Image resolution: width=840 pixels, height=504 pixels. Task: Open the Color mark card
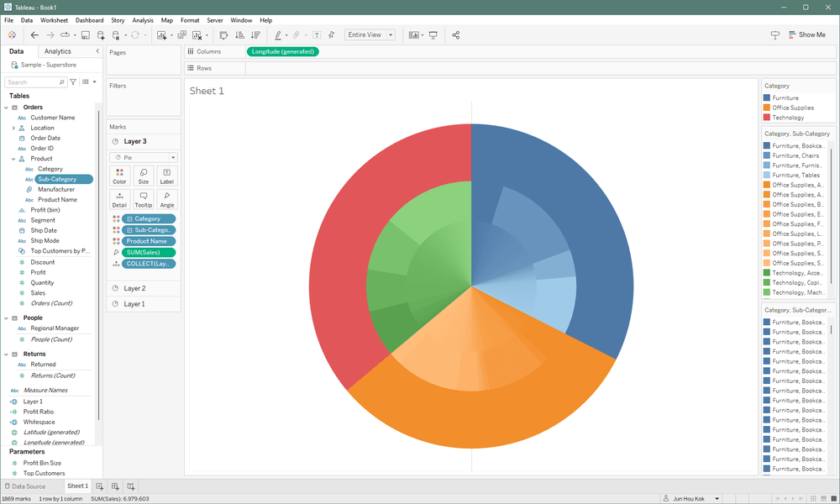coord(119,176)
